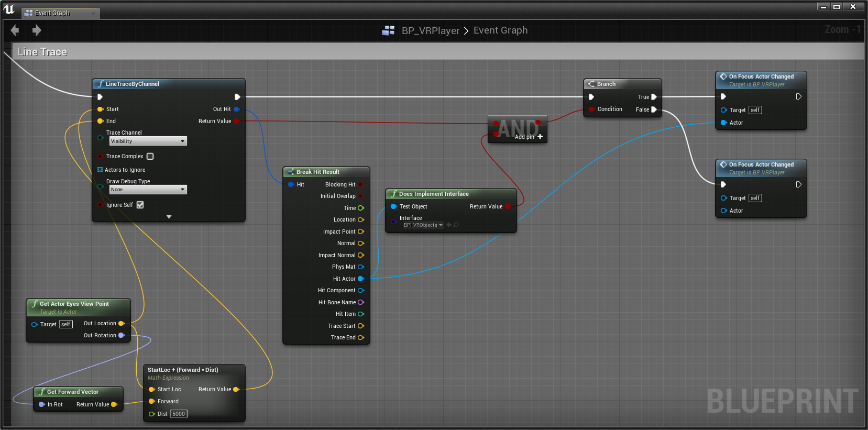Click the Phys Mat output pin
This screenshot has height=430, width=868.
coord(361,267)
